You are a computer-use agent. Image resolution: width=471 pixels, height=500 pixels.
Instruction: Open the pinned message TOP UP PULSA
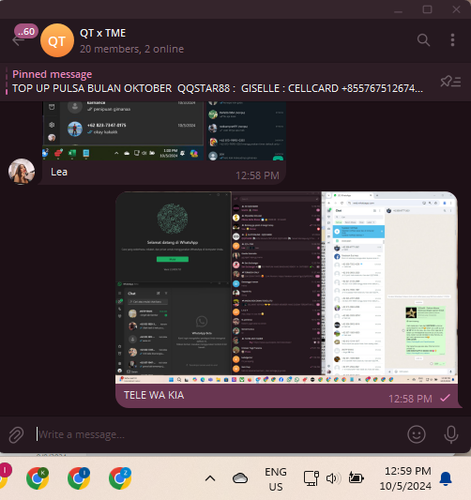click(218, 82)
